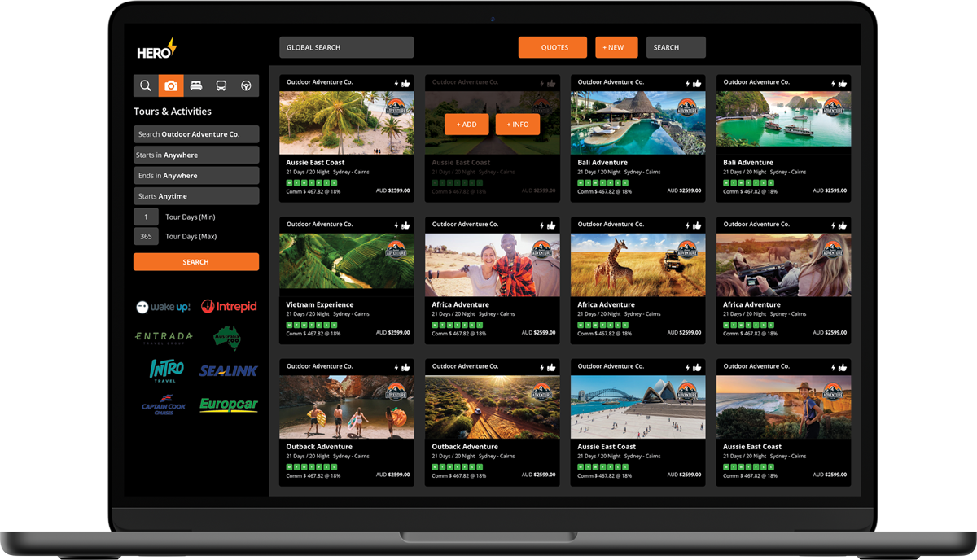
Task: Choose the Europcar supplier logo
Action: click(229, 405)
